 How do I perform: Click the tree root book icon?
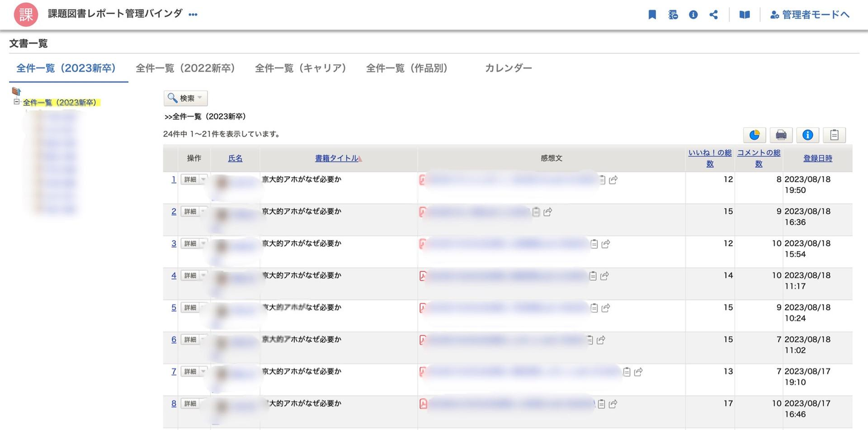(16, 92)
